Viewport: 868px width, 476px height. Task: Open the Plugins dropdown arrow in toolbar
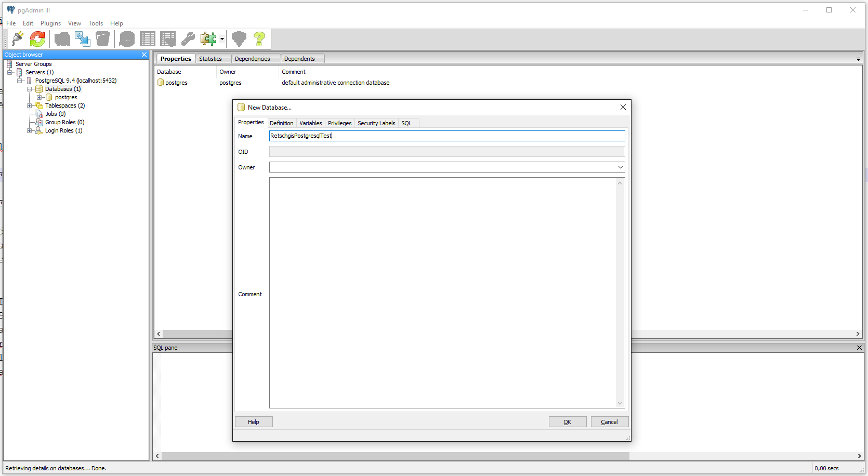pos(222,39)
